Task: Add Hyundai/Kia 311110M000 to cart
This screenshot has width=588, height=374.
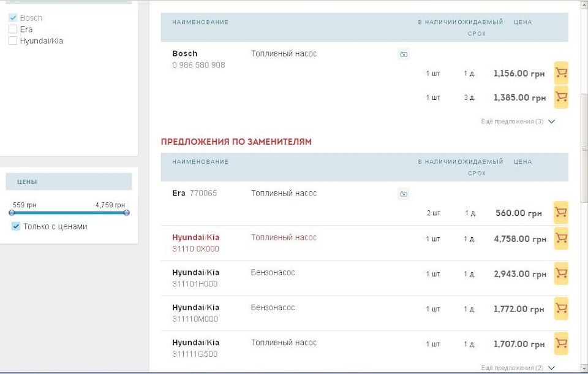Action: (x=561, y=308)
